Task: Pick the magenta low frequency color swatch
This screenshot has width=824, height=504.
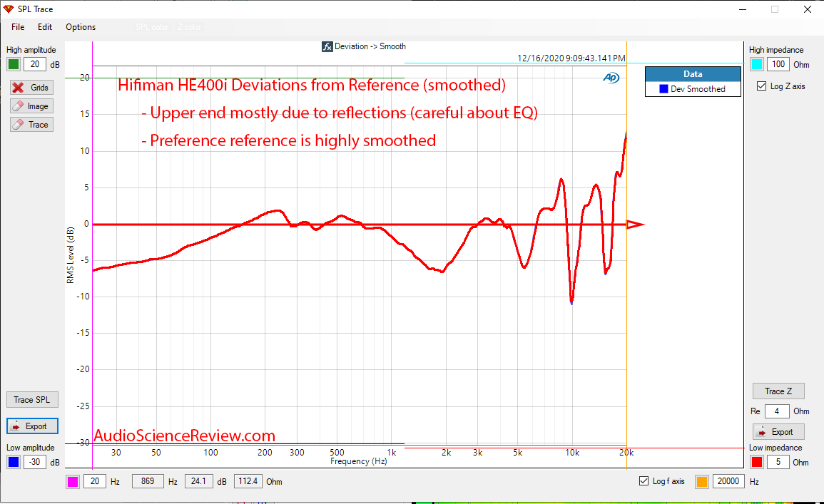Action: tap(73, 481)
